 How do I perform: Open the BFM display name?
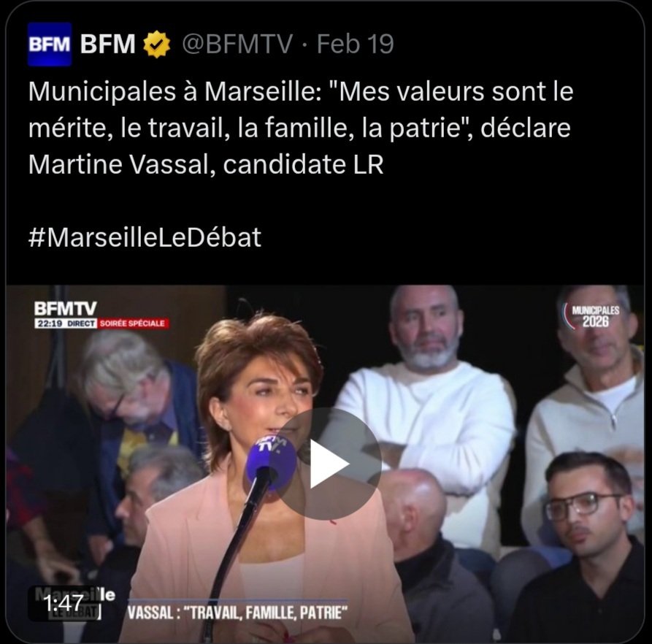pyautogui.click(x=108, y=44)
